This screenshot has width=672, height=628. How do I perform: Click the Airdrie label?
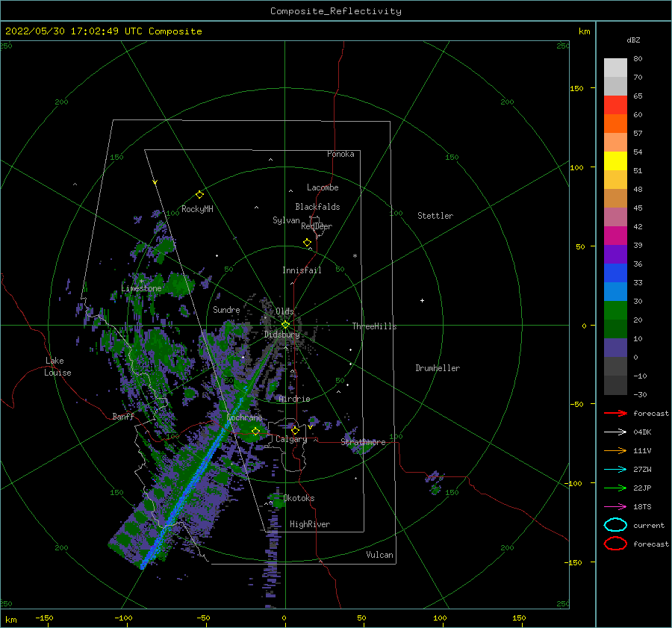coord(294,399)
